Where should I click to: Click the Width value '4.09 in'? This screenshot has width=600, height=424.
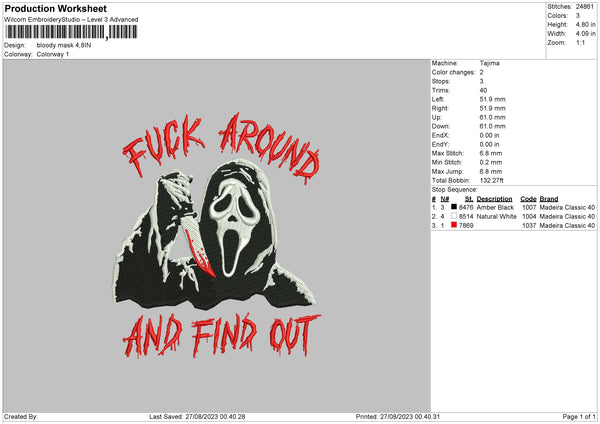point(585,34)
